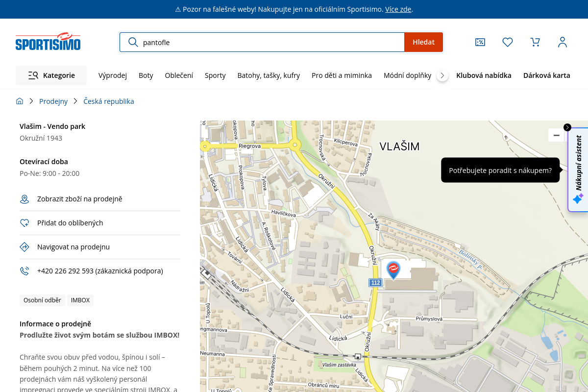Viewport: 588px width, 392px height.
Task: Open the Oblečení menu item
Action: [x=179, y=75]
